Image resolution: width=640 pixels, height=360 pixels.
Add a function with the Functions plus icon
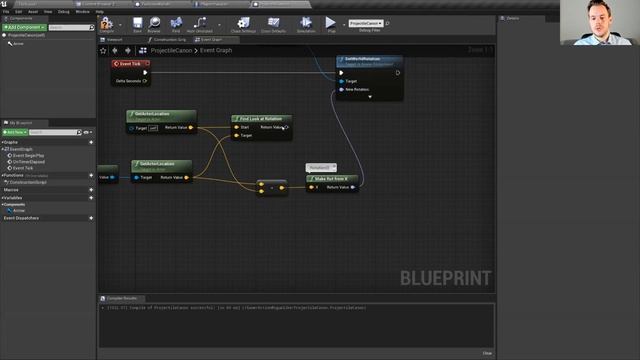tap(91, 176)
